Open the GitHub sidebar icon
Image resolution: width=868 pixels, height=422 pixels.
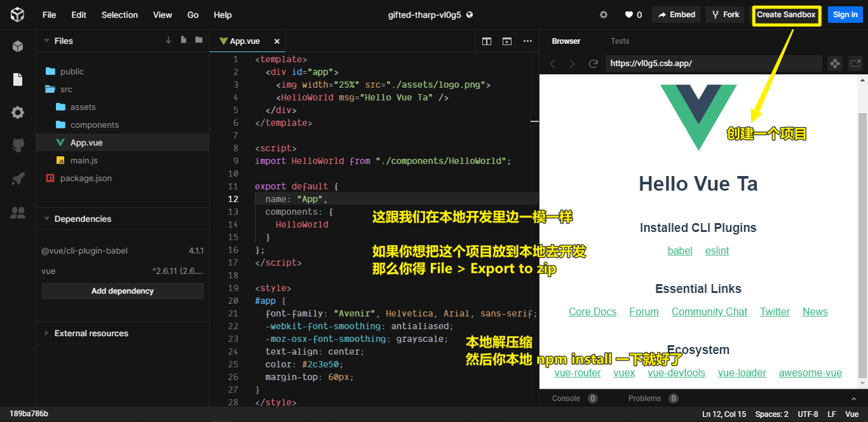tap(18, 146)
